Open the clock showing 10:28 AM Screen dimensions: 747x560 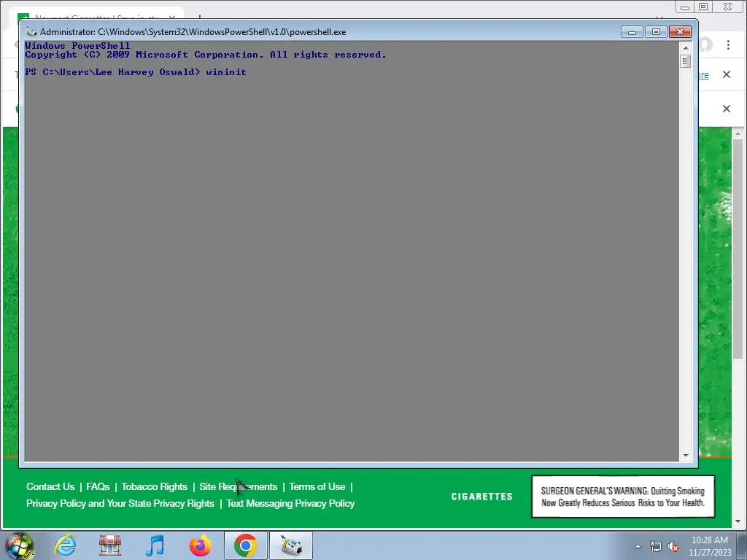pyautogui.click(x=709, y=540)
